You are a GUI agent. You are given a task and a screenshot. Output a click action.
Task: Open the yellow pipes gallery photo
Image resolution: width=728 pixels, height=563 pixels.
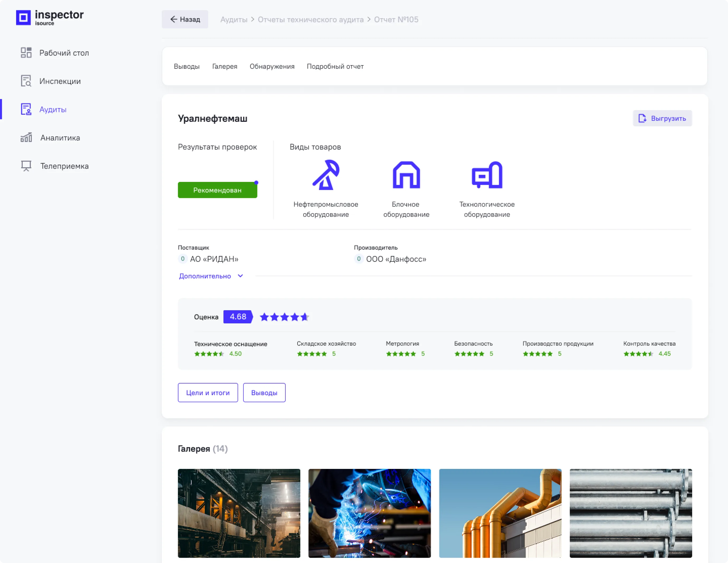coord(500,513)
